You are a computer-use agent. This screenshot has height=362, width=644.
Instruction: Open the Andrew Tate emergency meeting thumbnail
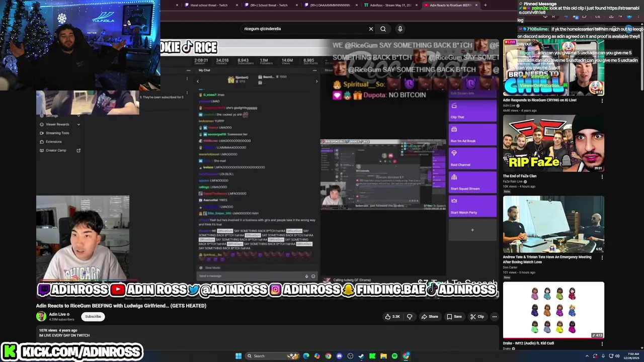pos(553,224)
